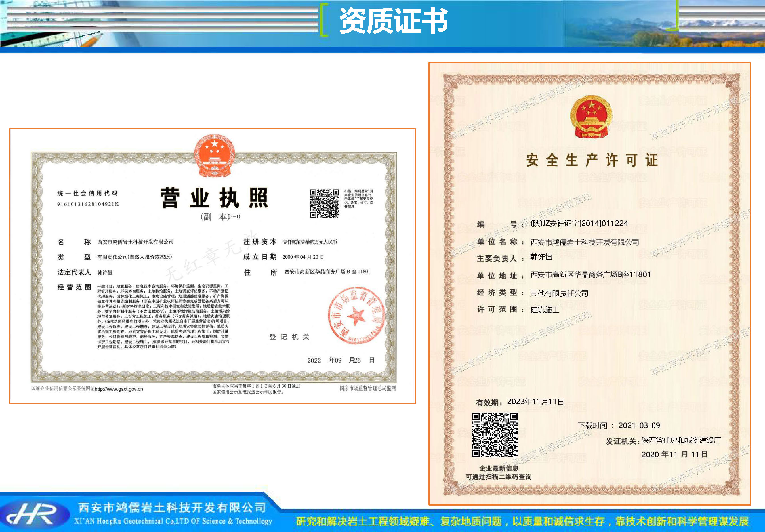Click the "企业最新信息 可通过扫描二维码查询" caption
This screenshot has width=765, height=532.
pyautogui.click(x=499, y=473)
